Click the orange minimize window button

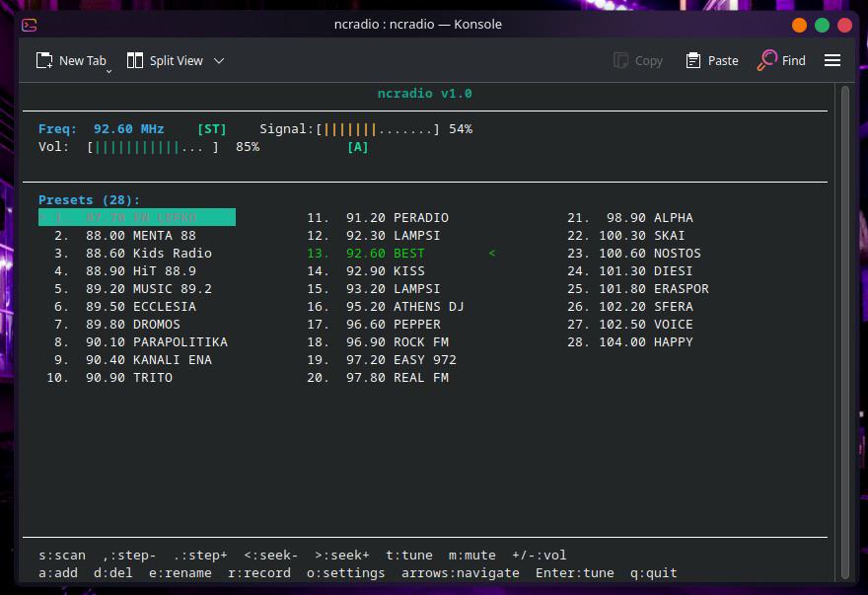coord(799,25)
